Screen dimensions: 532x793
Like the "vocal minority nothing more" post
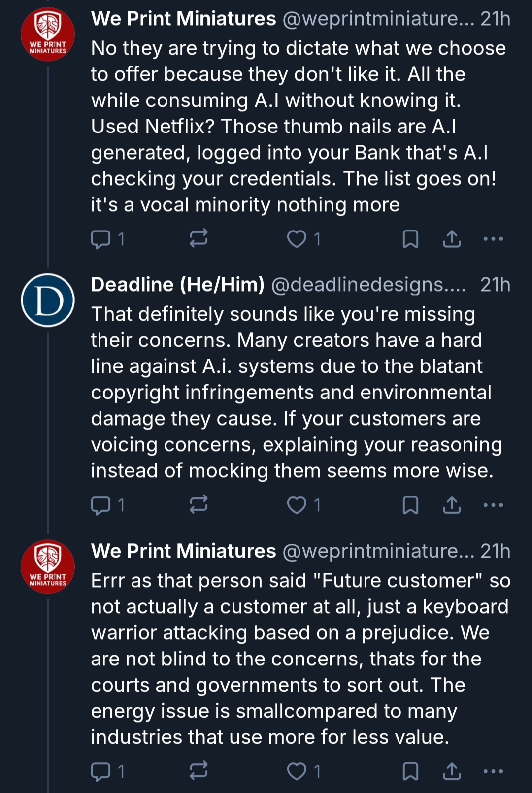point(297,239)
